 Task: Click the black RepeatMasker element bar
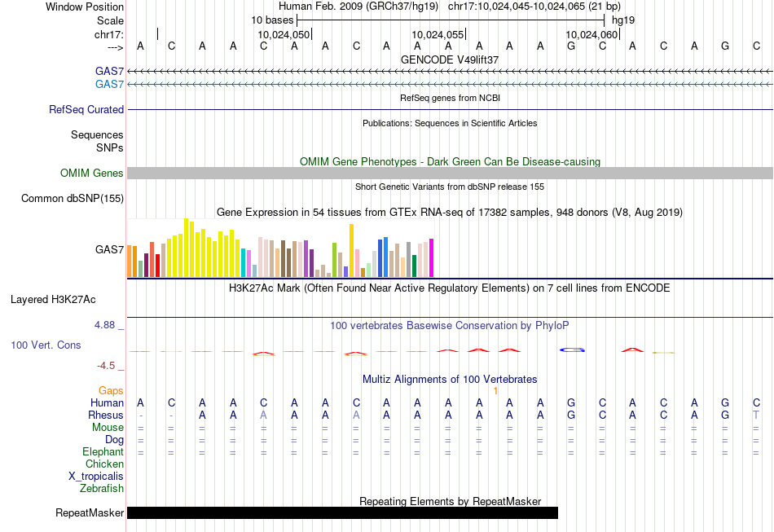pyautogui.click(x=342, y=512)
